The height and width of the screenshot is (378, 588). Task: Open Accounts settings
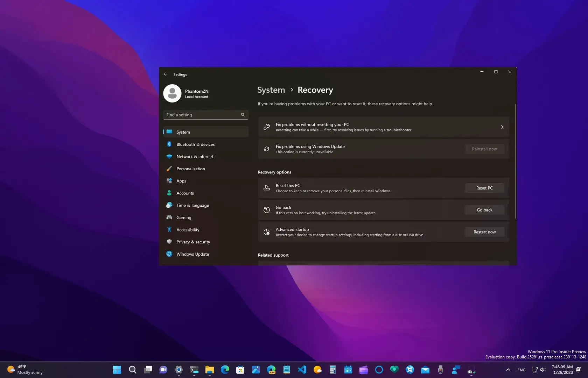(206, 193)
